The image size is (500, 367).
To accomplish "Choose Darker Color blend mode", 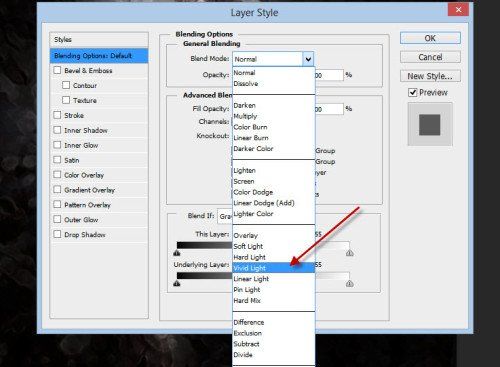I will [x=274, y=149].
